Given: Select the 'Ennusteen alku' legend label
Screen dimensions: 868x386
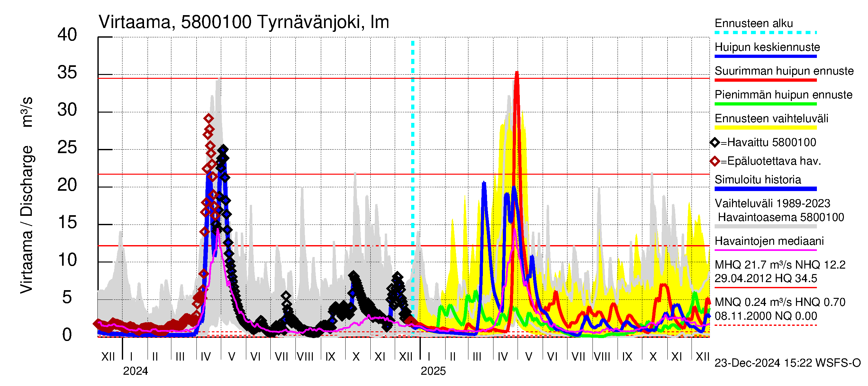Looking at the screenshot, I should pyautogui.click(x=754, y=23).
